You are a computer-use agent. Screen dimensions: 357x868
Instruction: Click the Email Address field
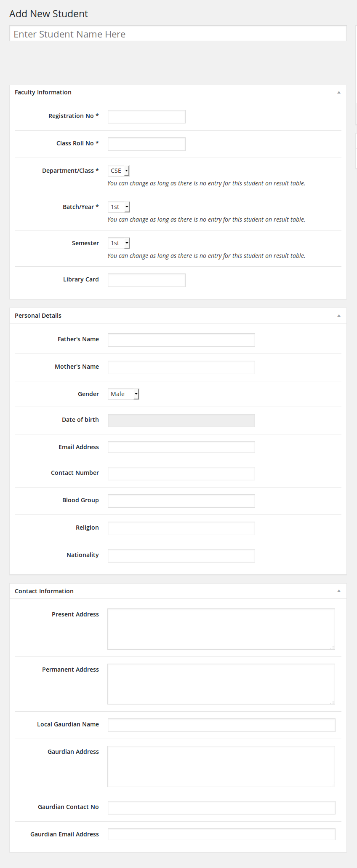[181, 447]
